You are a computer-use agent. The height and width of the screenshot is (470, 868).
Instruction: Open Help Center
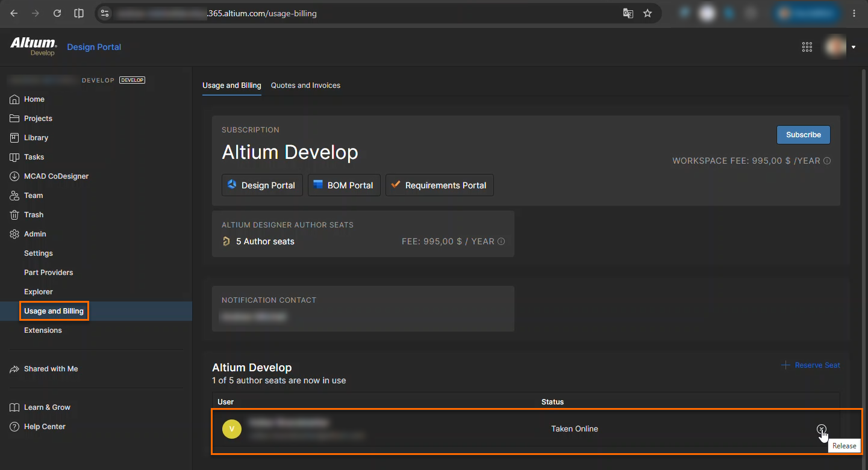45,427
